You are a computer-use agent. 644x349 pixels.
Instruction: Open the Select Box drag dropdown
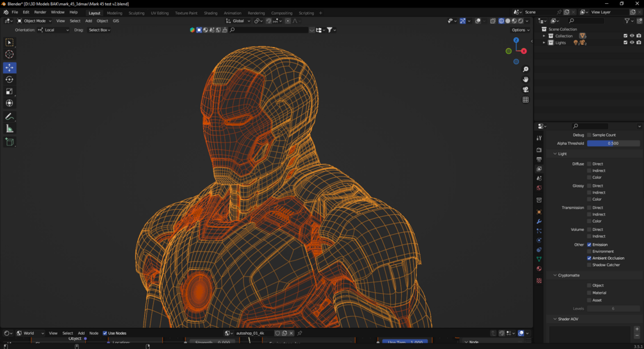pyautogui.click(x=99, y=30)
